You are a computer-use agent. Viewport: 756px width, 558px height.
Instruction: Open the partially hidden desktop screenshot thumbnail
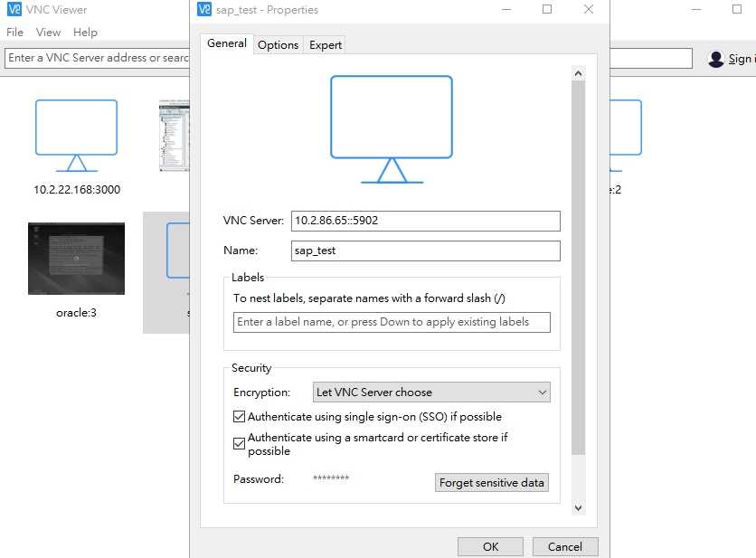click(x=174, y=136)
